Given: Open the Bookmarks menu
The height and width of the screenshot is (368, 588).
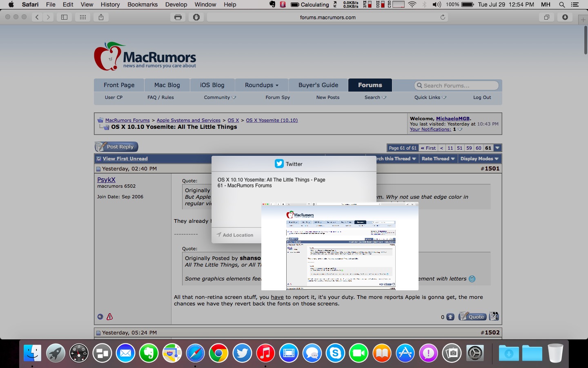Looking at the screenshot, I should coord(143,4).
